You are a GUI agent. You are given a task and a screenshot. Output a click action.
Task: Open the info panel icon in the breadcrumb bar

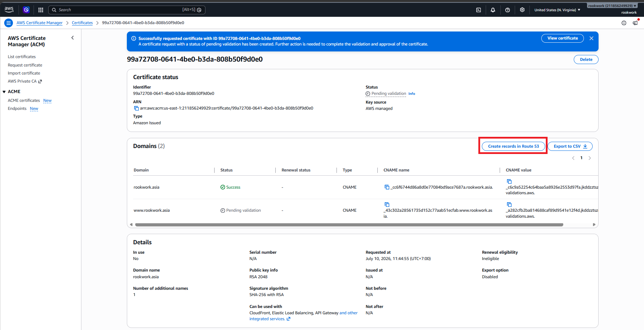coord(624,23)
